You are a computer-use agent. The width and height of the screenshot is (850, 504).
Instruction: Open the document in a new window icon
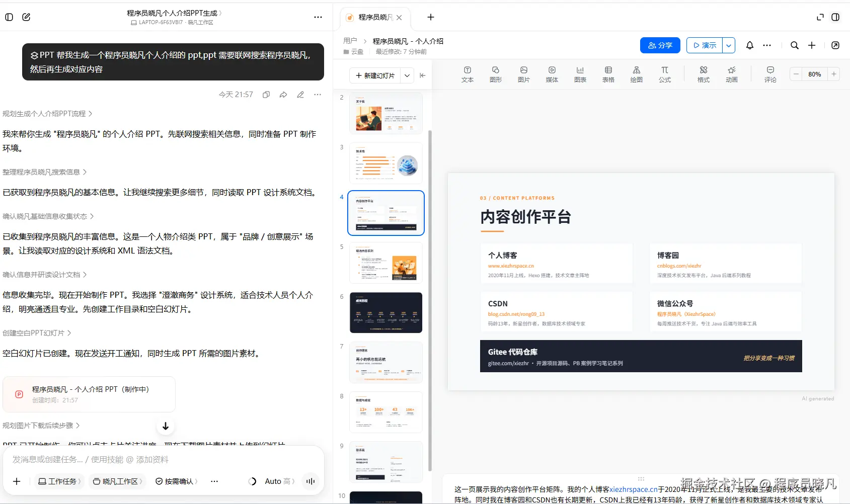click(x=835, y=45)
